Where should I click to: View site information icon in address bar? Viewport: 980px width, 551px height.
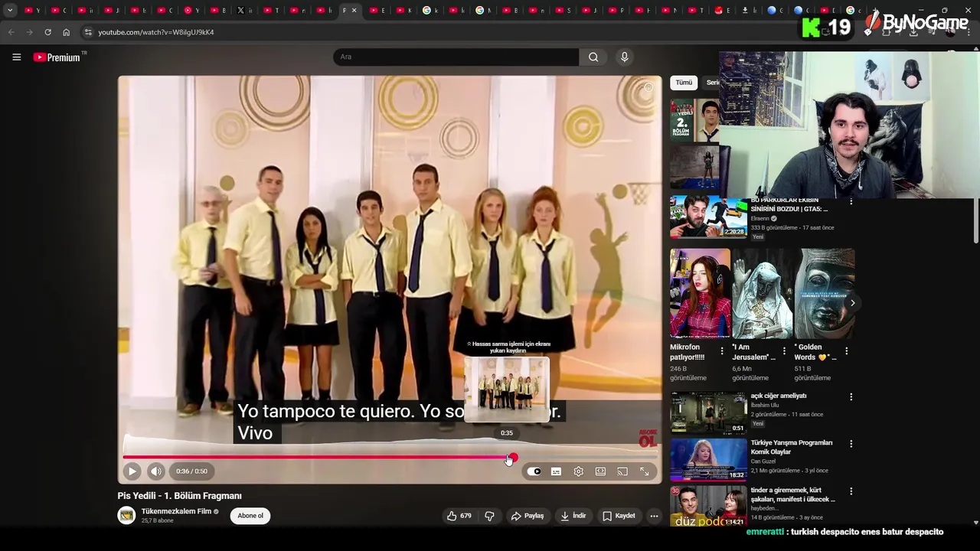tap(88, 32)
